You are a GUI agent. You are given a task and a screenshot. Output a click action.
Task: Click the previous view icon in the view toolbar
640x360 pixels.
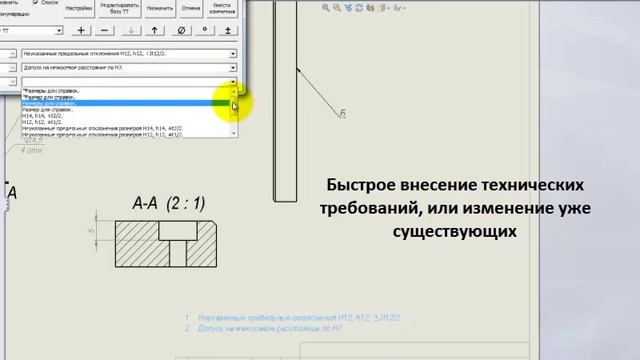tap(348, 8)
